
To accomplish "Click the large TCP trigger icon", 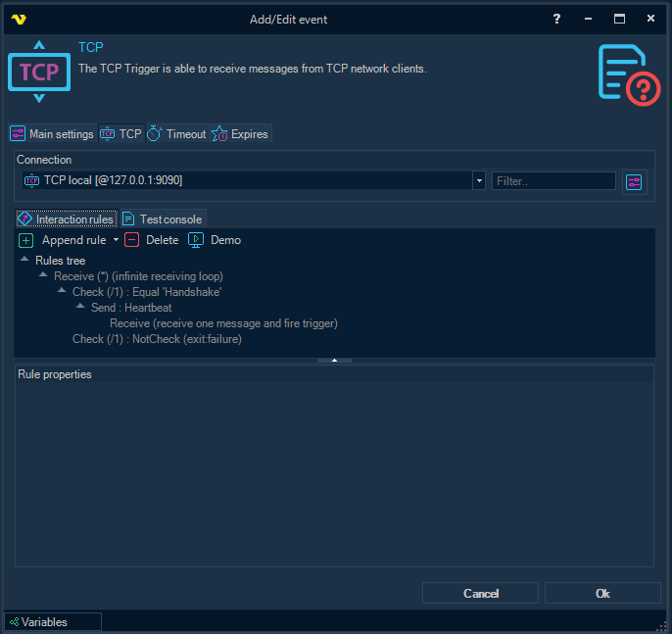I will click(x=39, y=72).
